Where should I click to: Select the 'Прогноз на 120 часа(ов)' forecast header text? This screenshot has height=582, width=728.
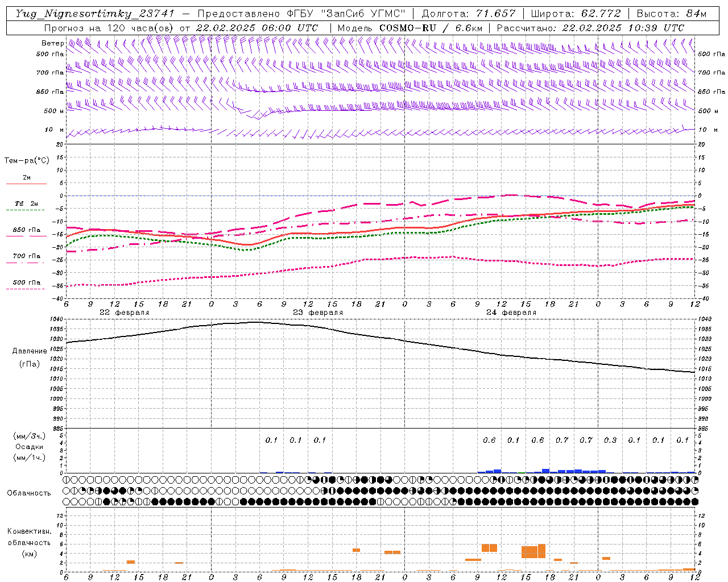pyautogui.click(x=110, y=28)
